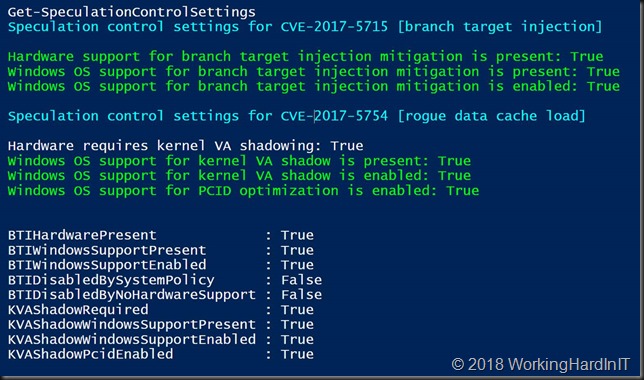Click the BTIWindowsSupportPresent property name

pyautogui.click(x=107, y=250)
